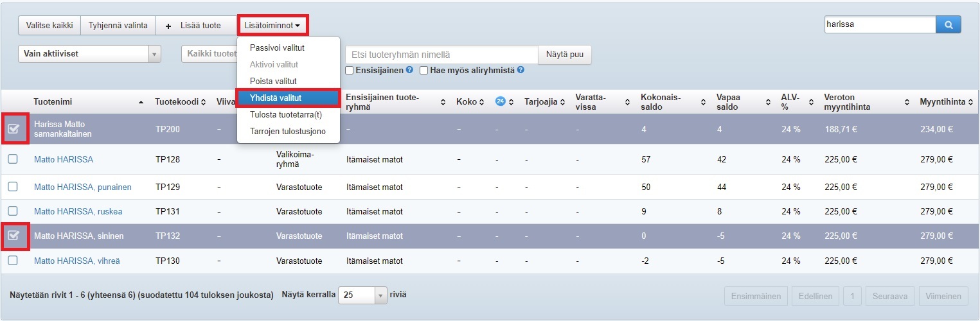980x321 pixels.
Task: Open the rows-per-page dropdown showing 25
Action: 362,295
